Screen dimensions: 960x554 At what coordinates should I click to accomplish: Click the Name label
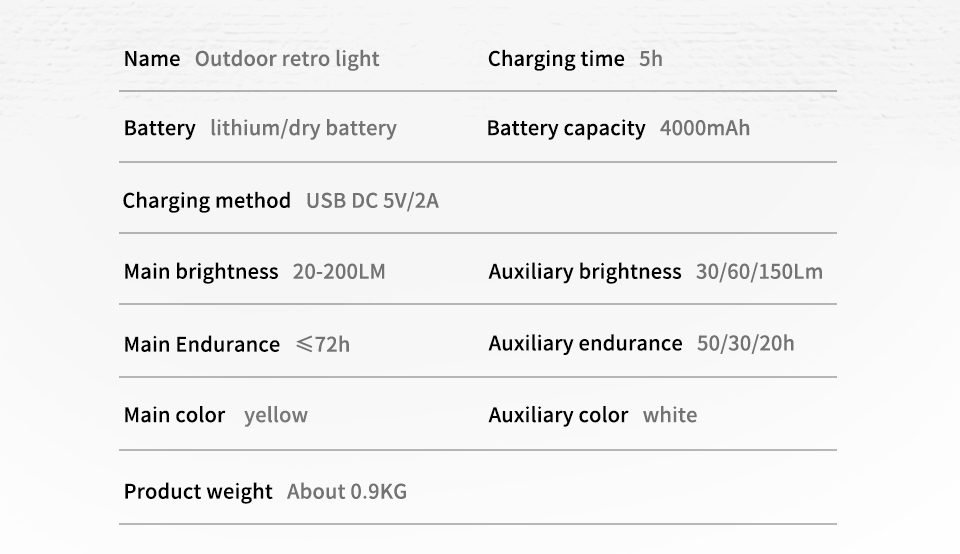[x=152, y=59]
